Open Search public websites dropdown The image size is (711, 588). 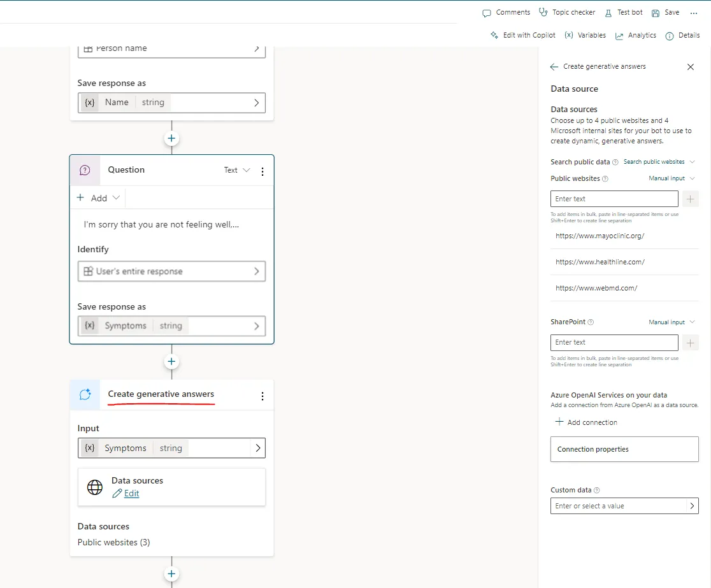(659, 162)
